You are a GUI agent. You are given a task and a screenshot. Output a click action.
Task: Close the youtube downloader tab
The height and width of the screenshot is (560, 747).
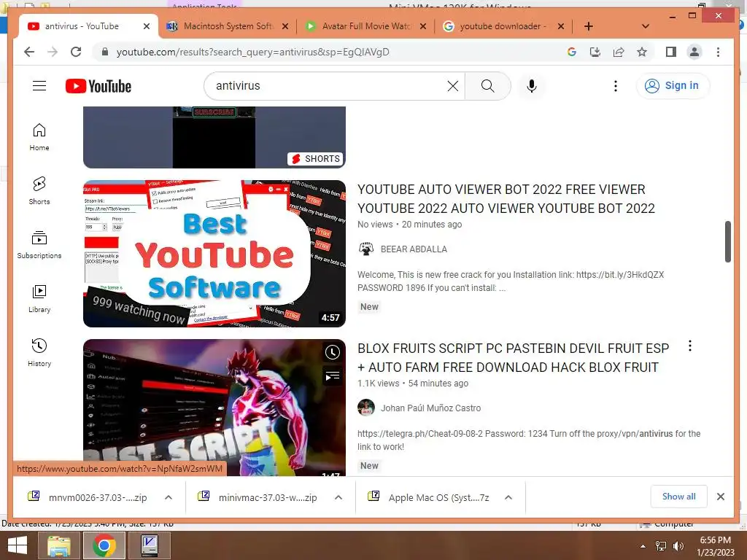[561, 26]
